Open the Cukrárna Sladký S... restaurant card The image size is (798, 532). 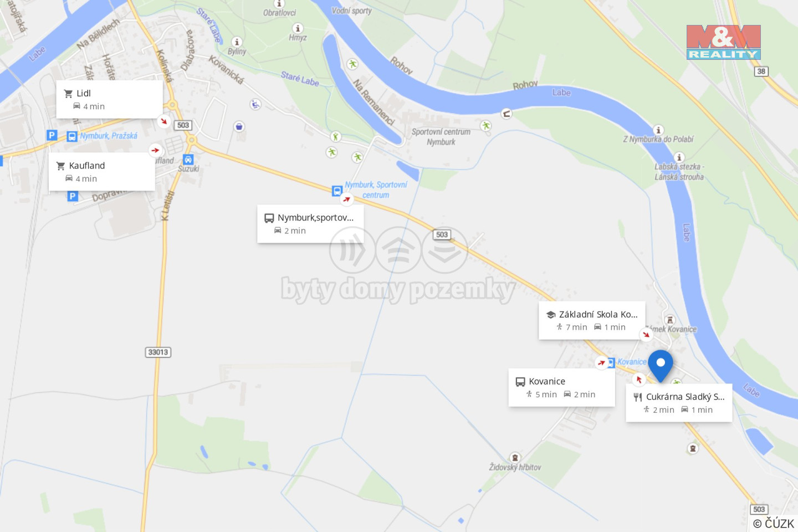pos(679,403)
